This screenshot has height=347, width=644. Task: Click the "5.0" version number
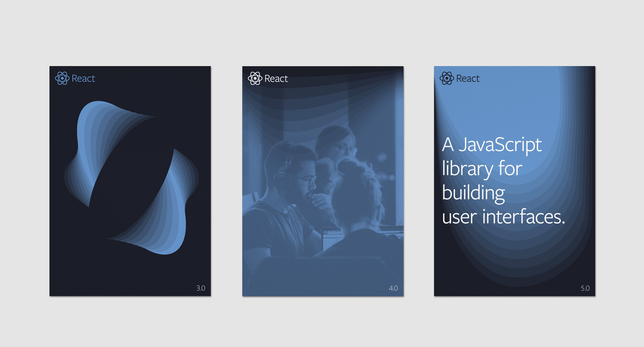[x=585, y=288]
